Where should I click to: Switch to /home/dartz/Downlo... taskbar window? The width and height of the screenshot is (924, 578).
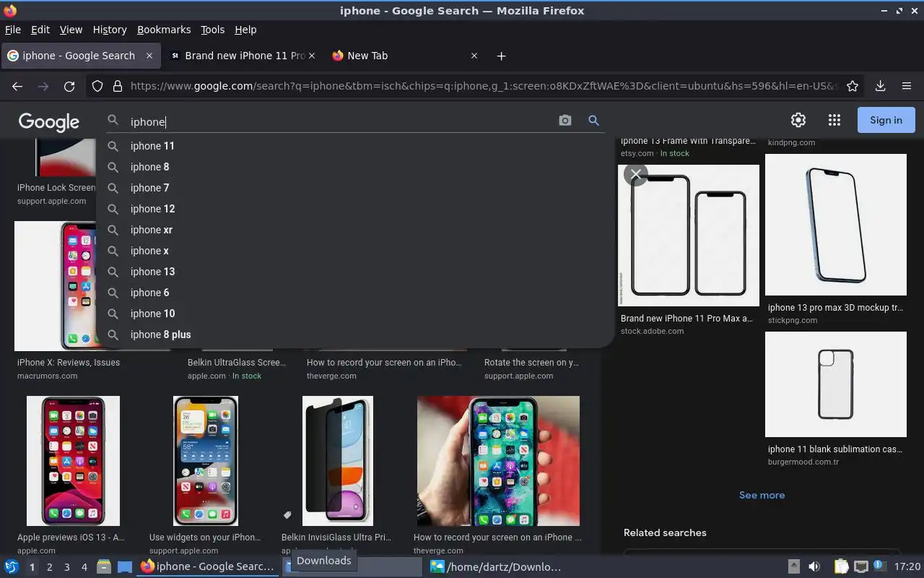click(495, 566)
